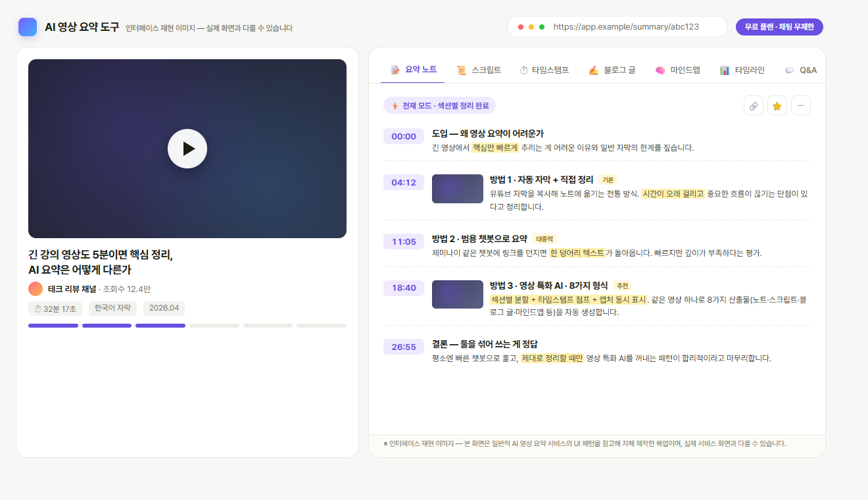Click the memo icon beside 요약 노트
The image size is (868, 500).
(x=395, y=68)
